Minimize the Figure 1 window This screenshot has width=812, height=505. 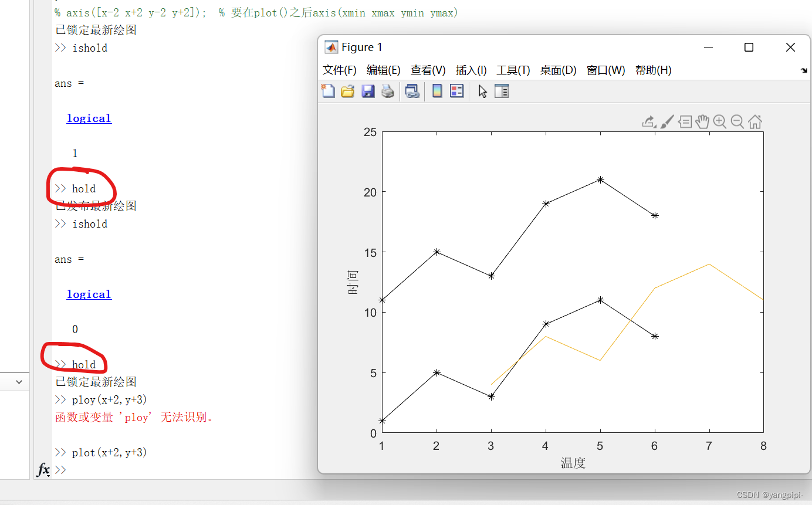pyautogui.click(x=709, y=48)
